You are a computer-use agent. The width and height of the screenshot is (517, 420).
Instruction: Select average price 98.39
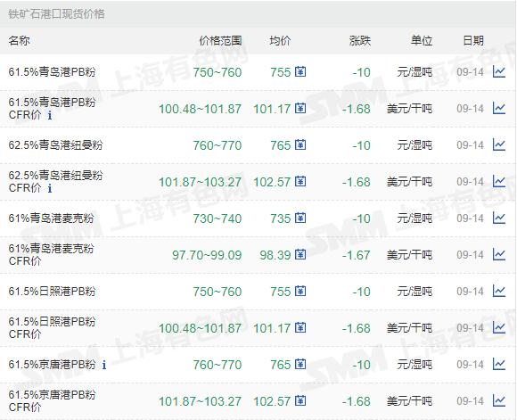click(x=275, y=255)
